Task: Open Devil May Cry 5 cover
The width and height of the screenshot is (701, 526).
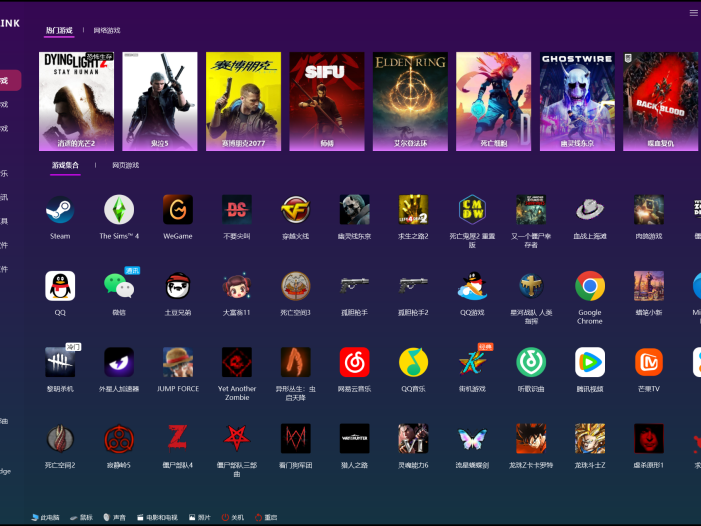Action: tap(160, 101)
